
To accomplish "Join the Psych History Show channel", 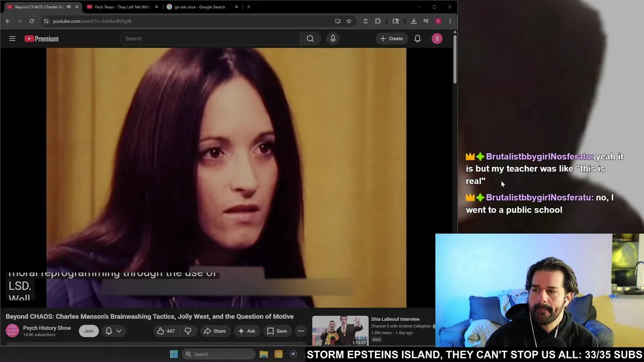I will click(89, 331).
